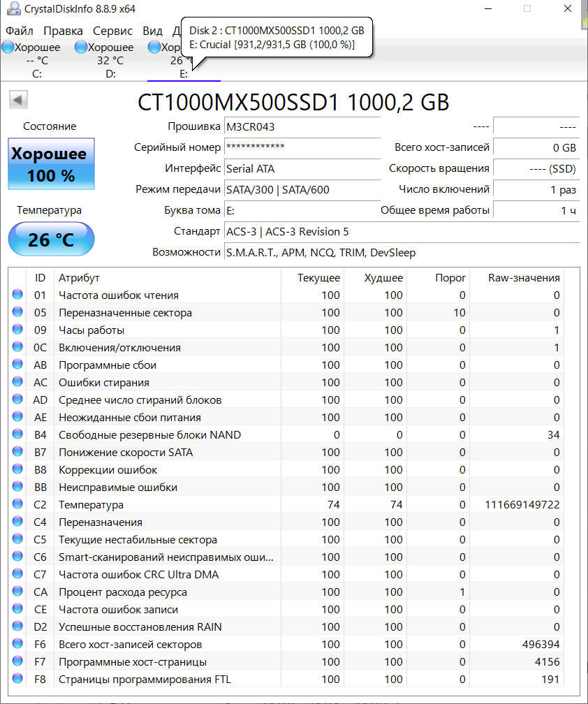This screenshot has width=588, height=704.
Task: Click the Raw-значения column header
Action: click(524, 278)
